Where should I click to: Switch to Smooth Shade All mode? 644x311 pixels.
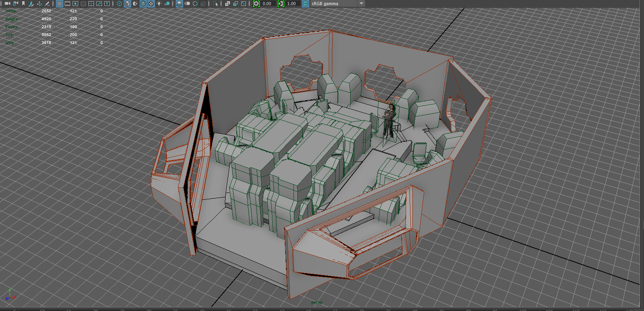point(127,4)
